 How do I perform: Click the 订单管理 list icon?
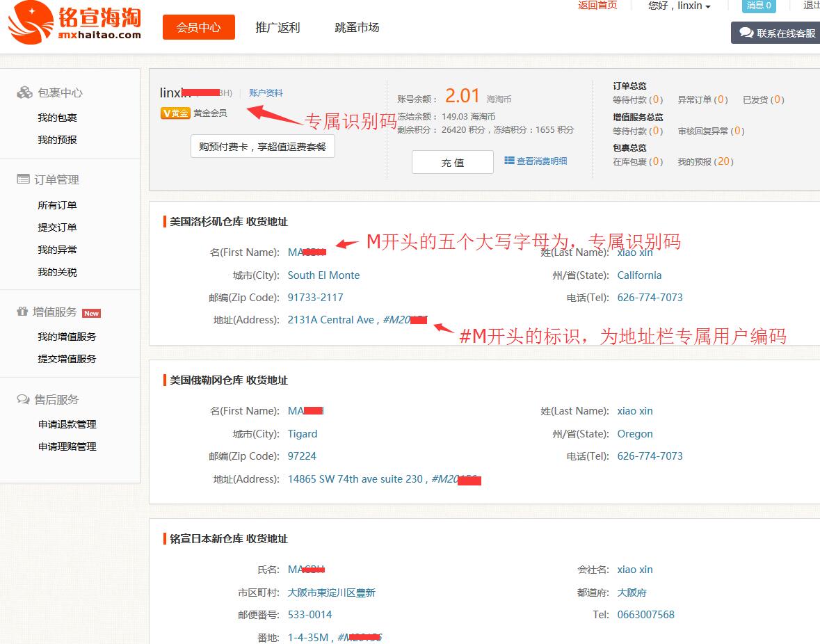pyautogui.click(x=23, y=179)
